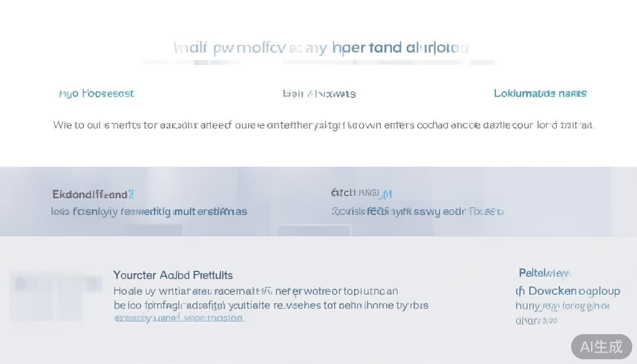
Task: Click the "dhar" text in the right column
Action: [x=536, y=320]
